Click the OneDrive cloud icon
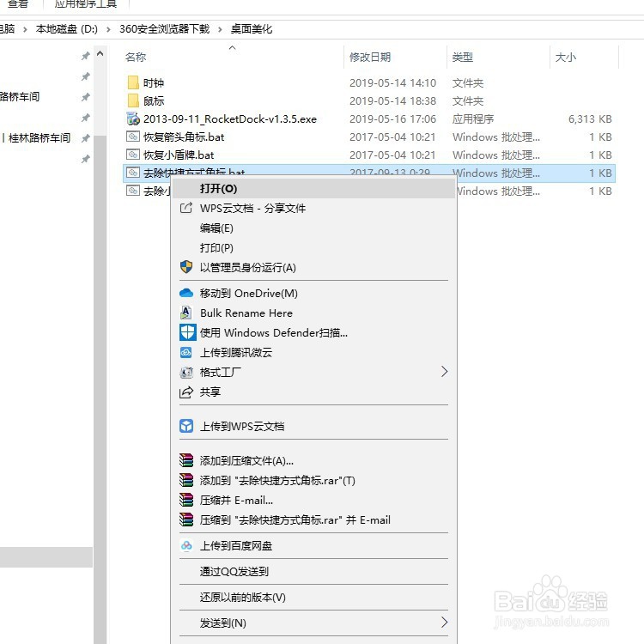This screenshot has height=644, width=644. pyautogui.click(x=186, y=293)
